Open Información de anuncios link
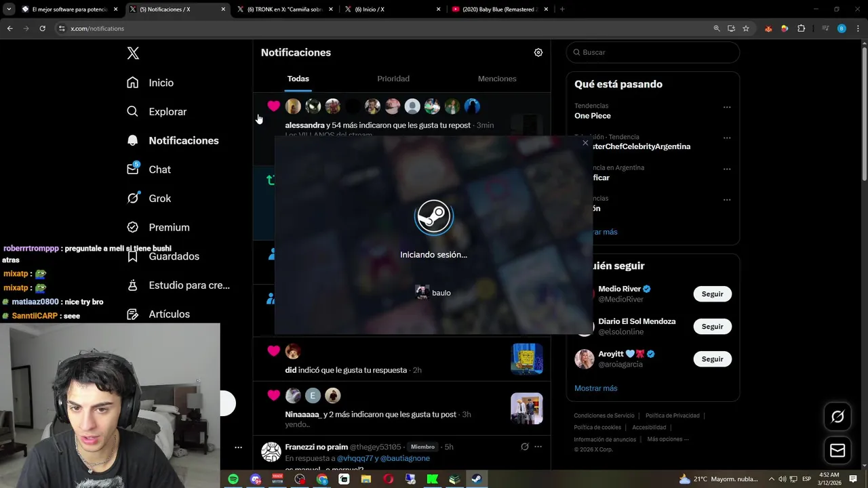This screenshot has height=488, width=868. coord(605,439)
